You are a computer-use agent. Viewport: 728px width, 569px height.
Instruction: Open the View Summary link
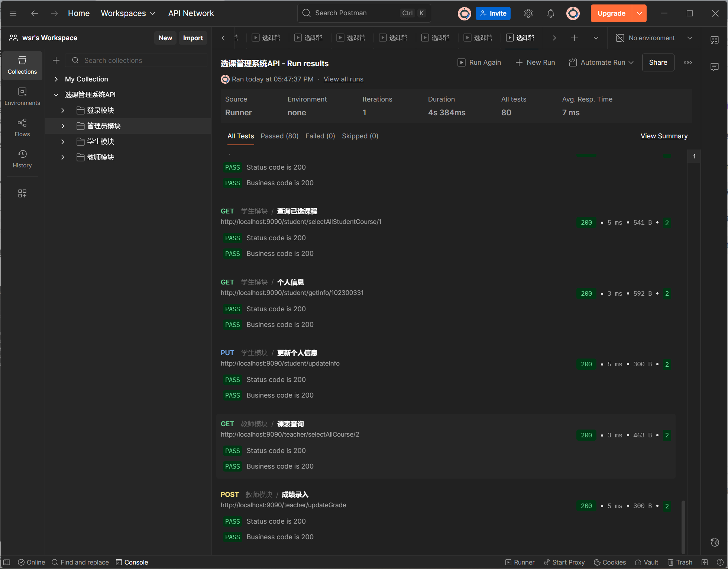[664, 136]
